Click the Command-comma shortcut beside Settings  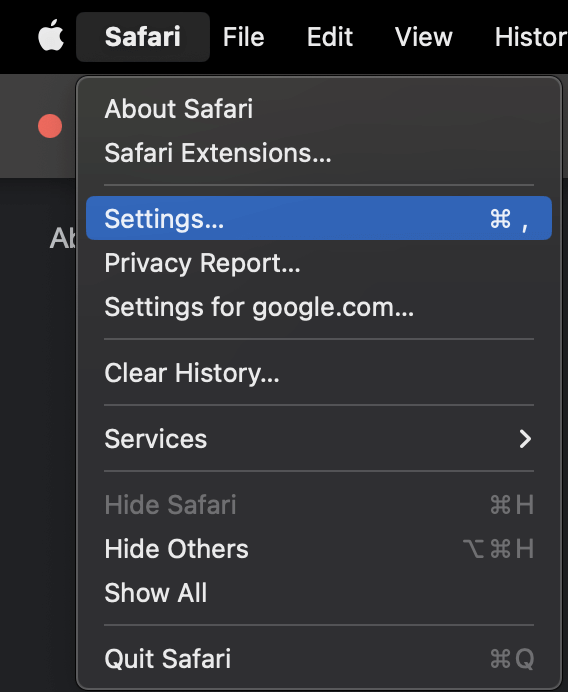[509, 219]
